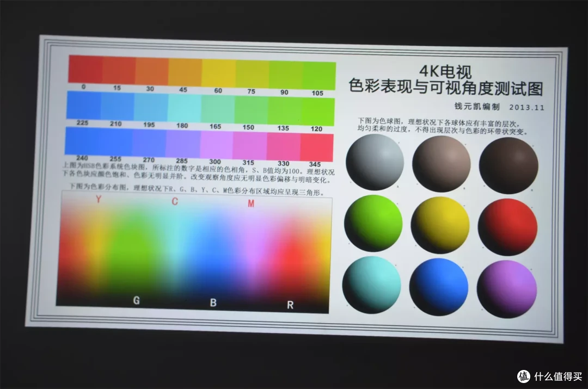This screenshot has height=389, width=588.
Task: Click the violet swatch labeled 270
Action: coord(149,144)
